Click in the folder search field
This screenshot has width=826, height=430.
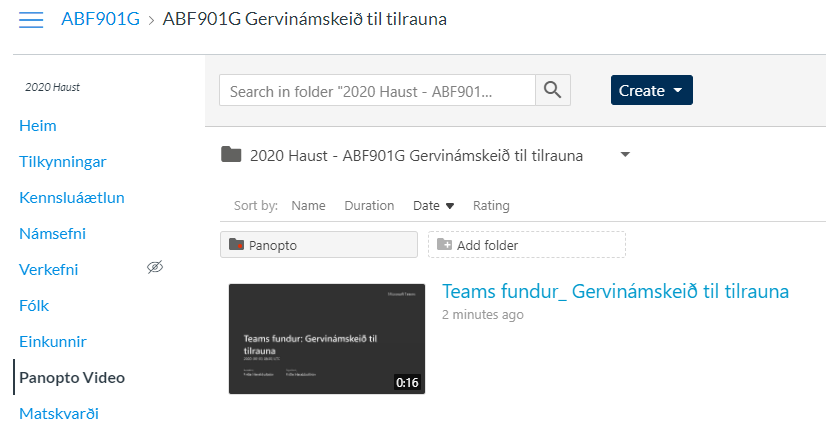377,90
